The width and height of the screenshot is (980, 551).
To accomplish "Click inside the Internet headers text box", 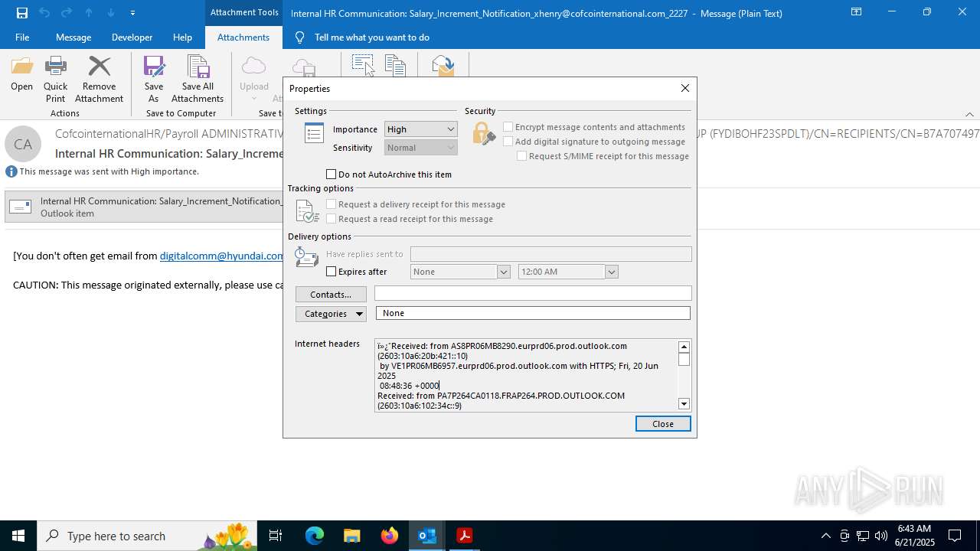I will coord(526,375).
